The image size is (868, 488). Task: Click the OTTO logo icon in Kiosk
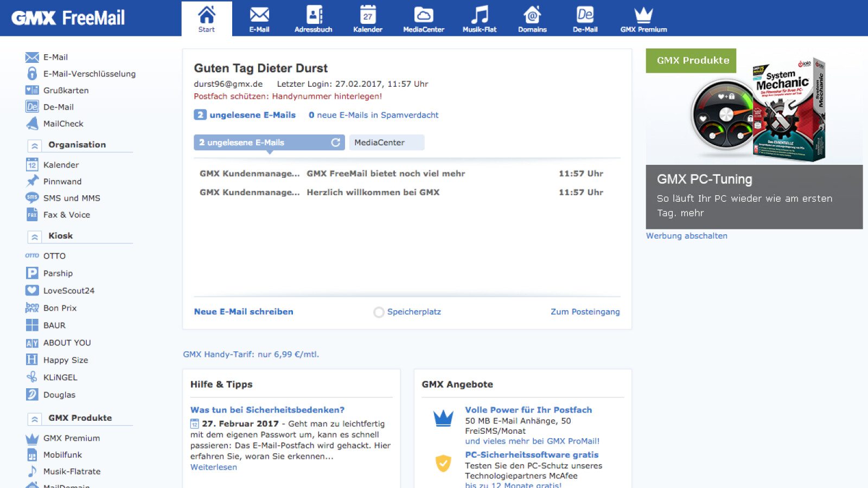click(32, 255)
